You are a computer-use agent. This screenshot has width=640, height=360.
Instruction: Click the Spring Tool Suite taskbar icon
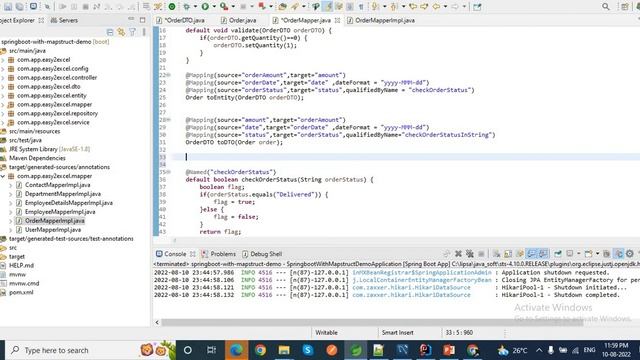(356, 350)
